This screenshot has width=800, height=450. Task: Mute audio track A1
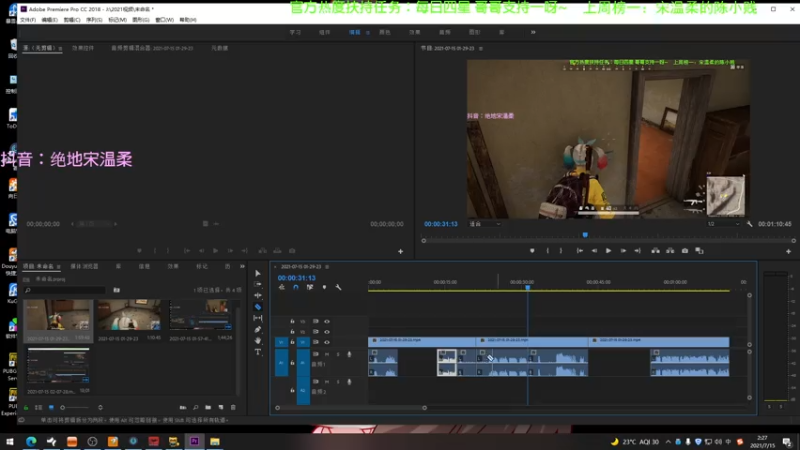tap(327, 354)
